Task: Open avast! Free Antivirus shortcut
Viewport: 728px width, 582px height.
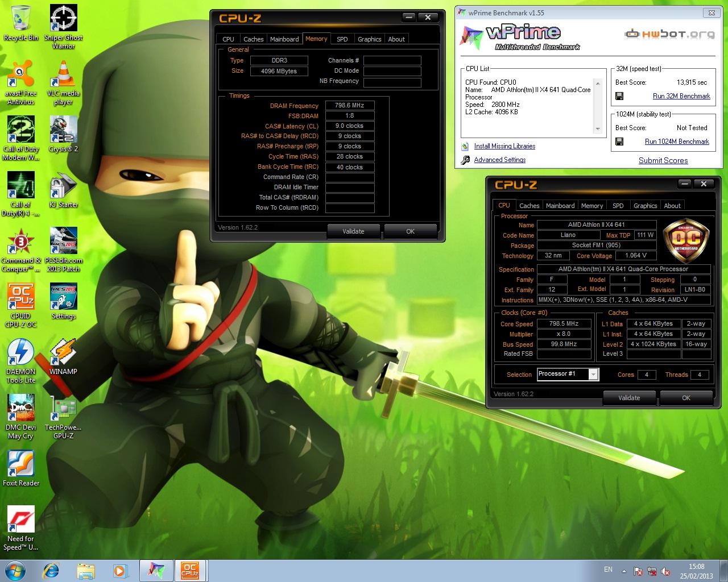Action: click(x=21, y=82)
